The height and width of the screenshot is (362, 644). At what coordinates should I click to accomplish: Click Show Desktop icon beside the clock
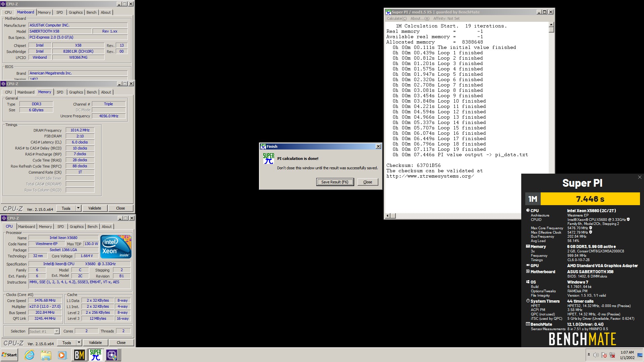(x=640, y=355)
